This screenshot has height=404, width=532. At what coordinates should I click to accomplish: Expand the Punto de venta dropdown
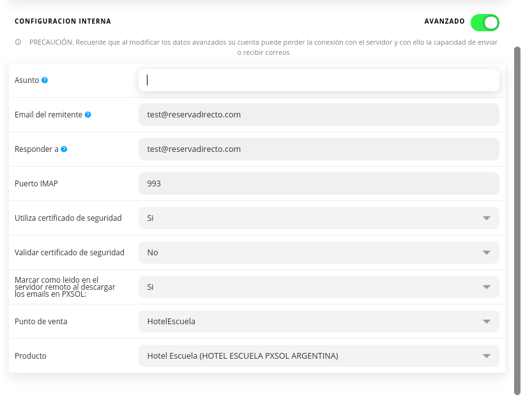318,322
